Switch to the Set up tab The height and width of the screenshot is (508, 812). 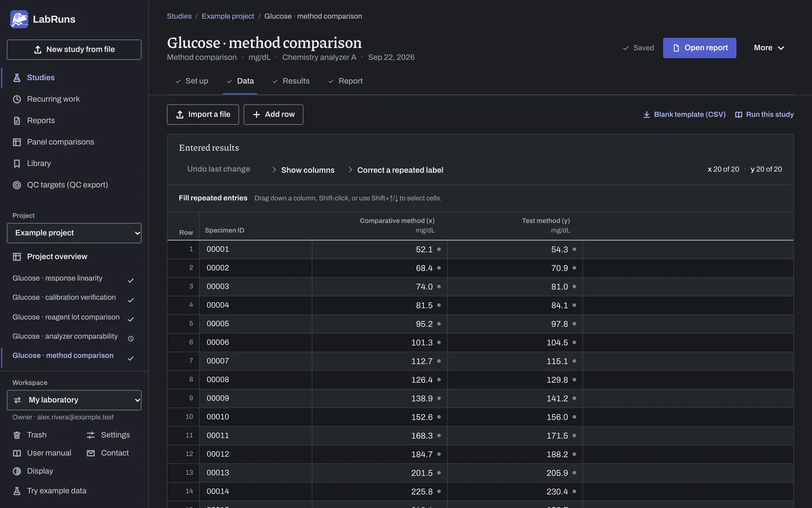tap(191, 81)
